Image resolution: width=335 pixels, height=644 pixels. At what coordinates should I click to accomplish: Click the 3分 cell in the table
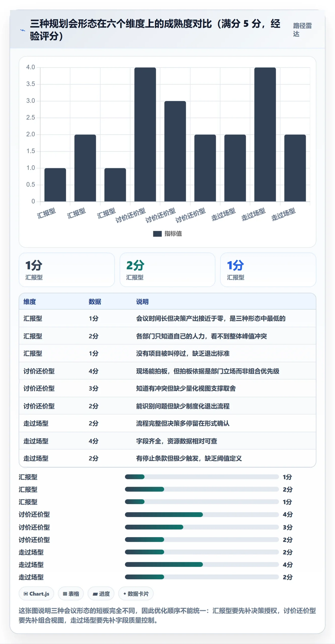coord(93,388)
